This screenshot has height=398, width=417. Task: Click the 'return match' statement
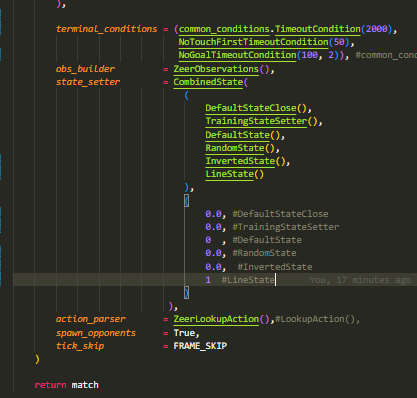[67, 385]
